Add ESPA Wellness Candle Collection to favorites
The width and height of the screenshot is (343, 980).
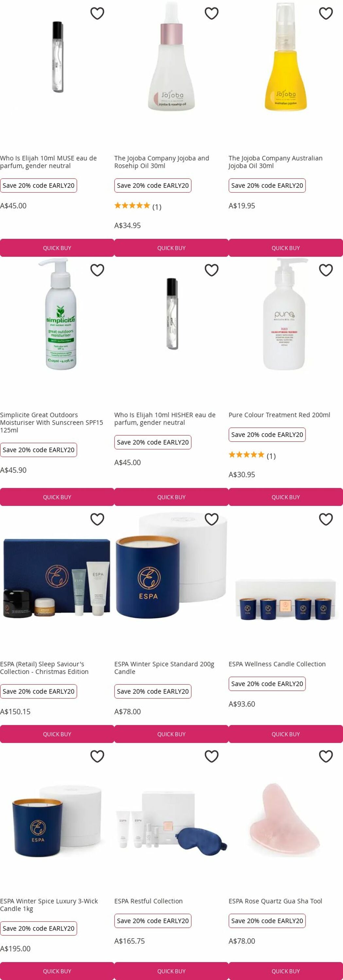tap(326, 519)
